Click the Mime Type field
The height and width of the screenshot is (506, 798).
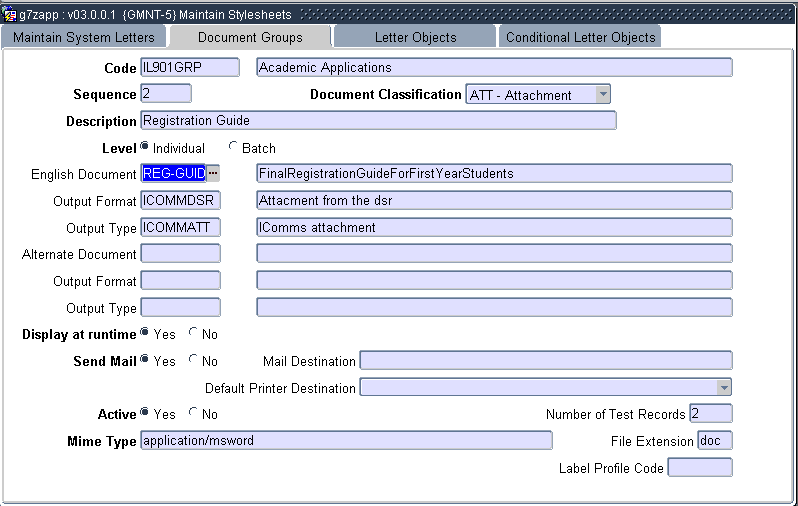(346, 441)
